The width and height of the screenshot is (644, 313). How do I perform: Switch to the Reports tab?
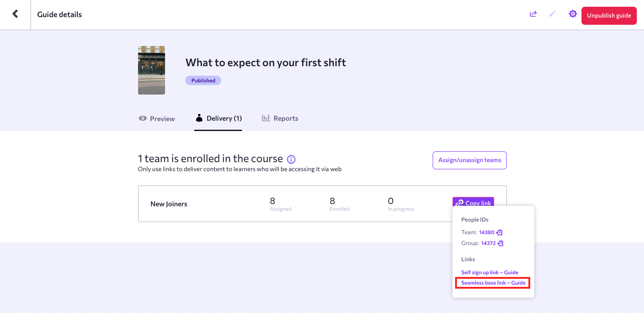pos(286,118)
